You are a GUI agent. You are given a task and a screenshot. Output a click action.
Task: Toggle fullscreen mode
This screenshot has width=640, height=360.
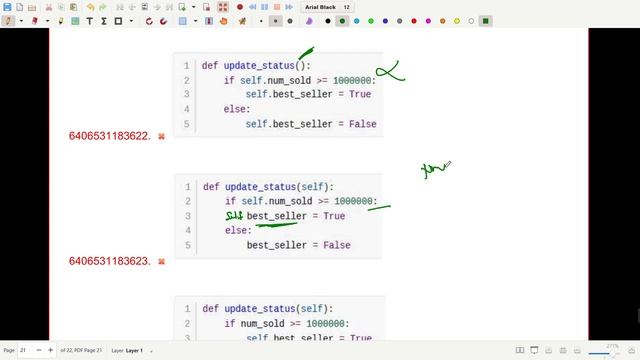[223, 7]
